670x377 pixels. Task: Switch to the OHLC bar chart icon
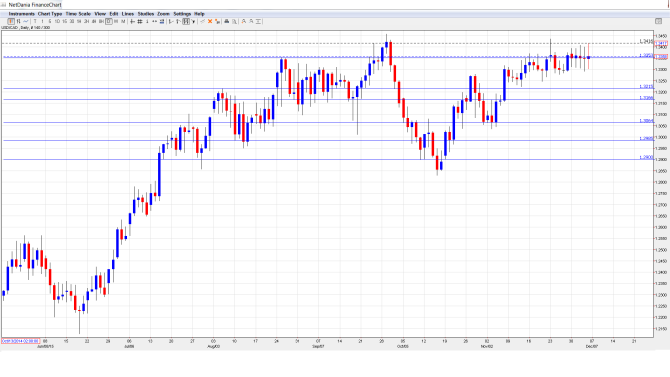coord(18,21)
